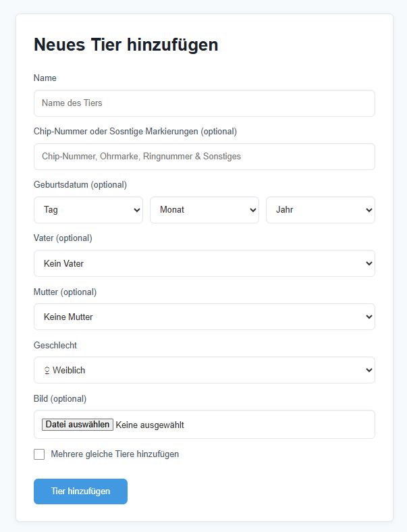Focus the Chip-Nummer text field

[205, 157]
